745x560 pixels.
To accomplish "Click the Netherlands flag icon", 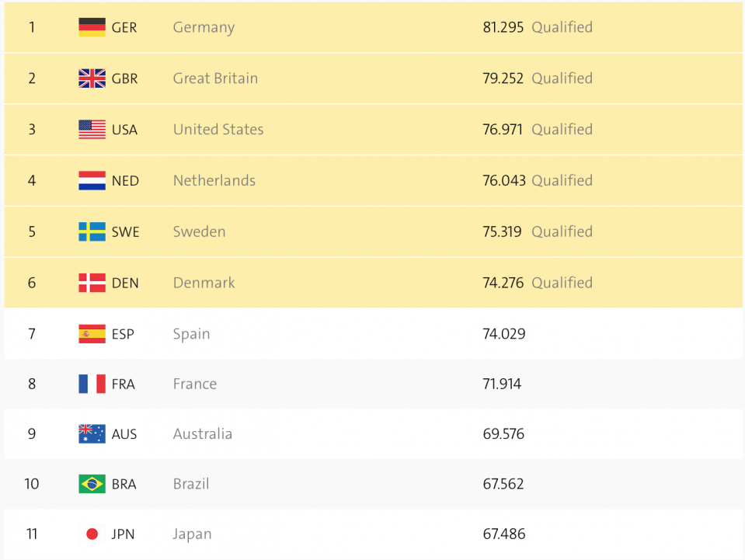I will [x=92, y=181].
